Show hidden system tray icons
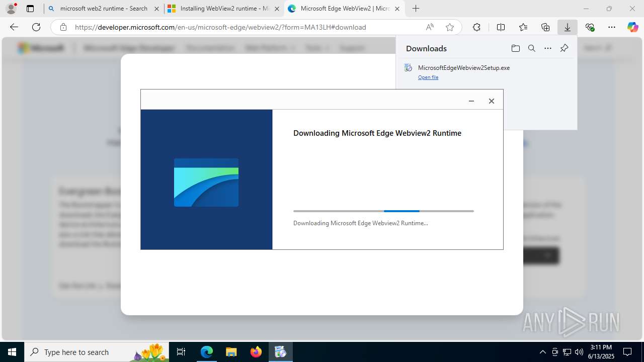Screen dimensions: 644x362 click(x=542, y=352)
